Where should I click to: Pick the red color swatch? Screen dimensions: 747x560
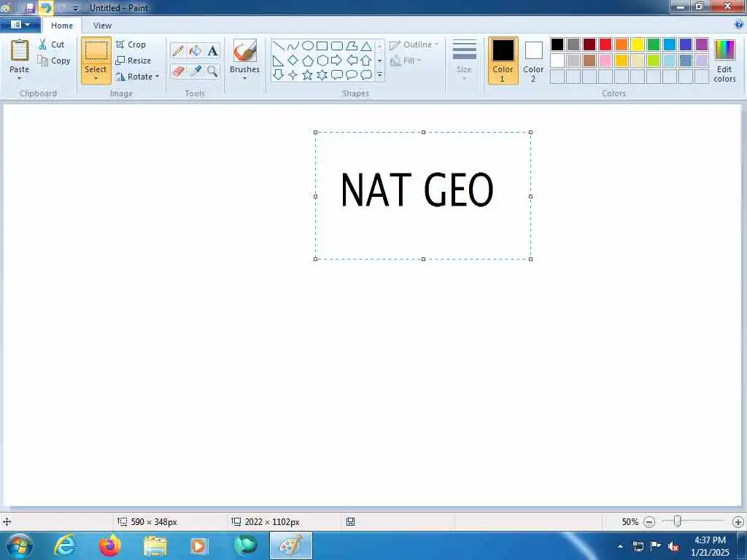(605, 44)
